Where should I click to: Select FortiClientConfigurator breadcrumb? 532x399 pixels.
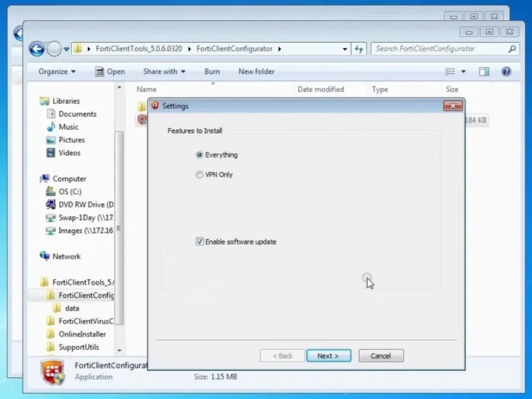coord(234,49)
